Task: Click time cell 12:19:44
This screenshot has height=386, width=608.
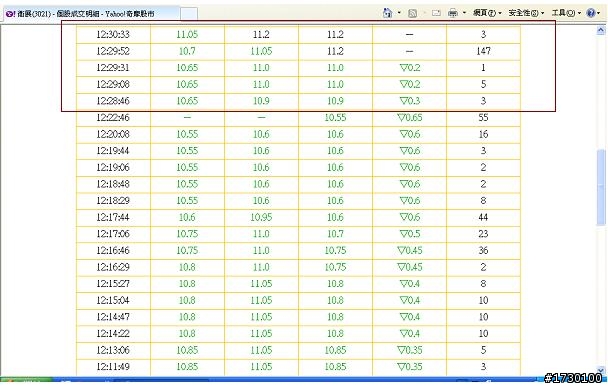Action: 113,151
